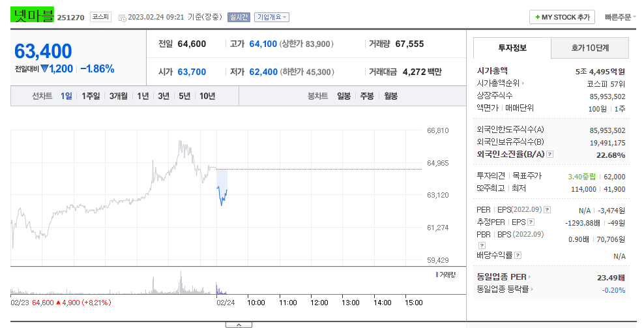The width and height of the screenshot is (644, 328).
Task: Click the 투자의견 label
Action: click(491, 176)
